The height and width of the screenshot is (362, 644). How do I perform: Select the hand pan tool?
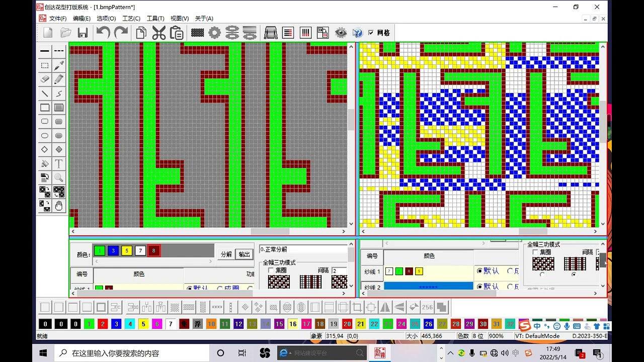pos(59,206)
